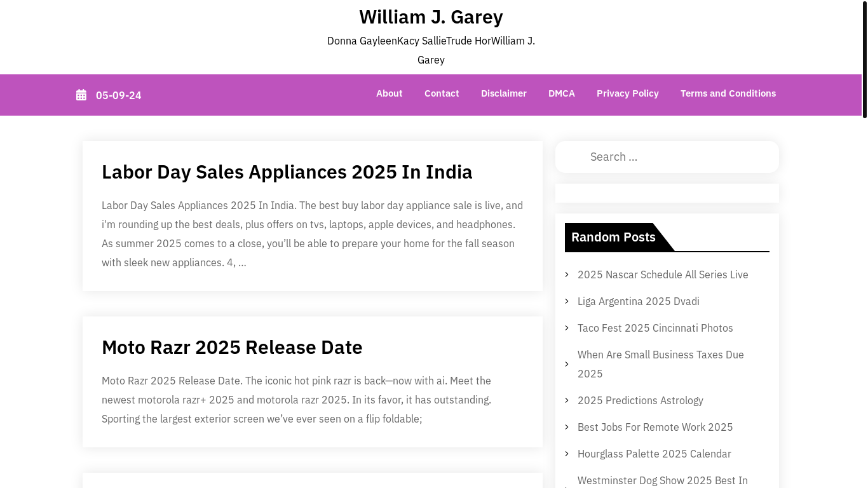Screen dimensions: 868x488
Task: Click chevron beside Hourglass Palette 2025
Action: [x=567, y=454]
